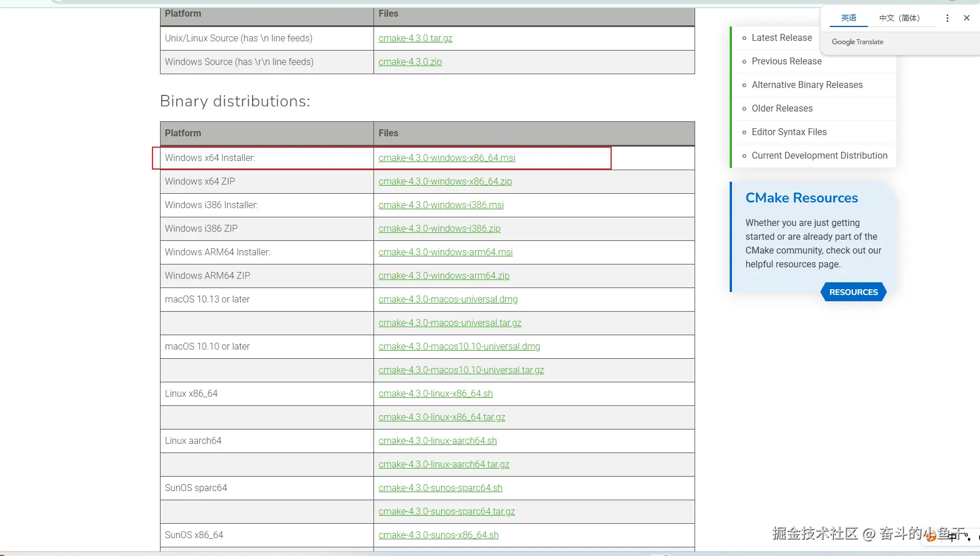980x556 pixels.
Task: Open Editor Syntax Files link
Action: pyautogui.click(x=789, y=132)
